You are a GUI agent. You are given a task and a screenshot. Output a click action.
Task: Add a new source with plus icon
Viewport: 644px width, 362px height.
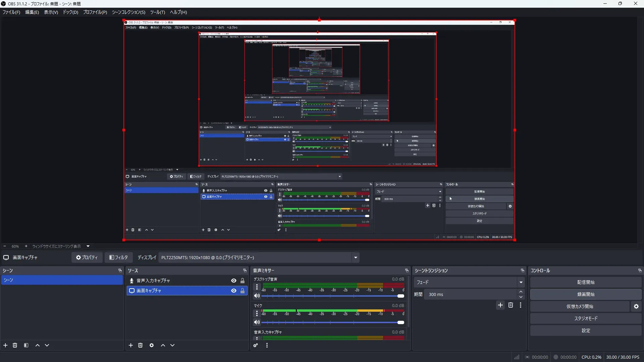[x=131, y=345]
